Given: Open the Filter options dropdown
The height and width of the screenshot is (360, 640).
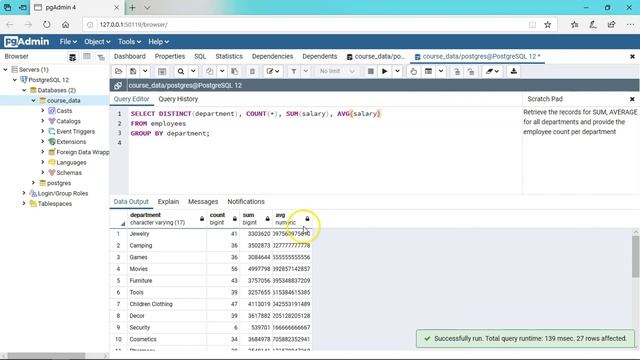Looking at the screenshot, I should tap(306, 71).
